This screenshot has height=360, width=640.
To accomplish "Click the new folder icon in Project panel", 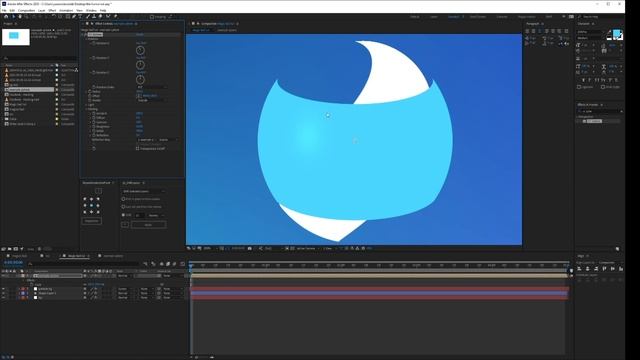I will point(9,249).
